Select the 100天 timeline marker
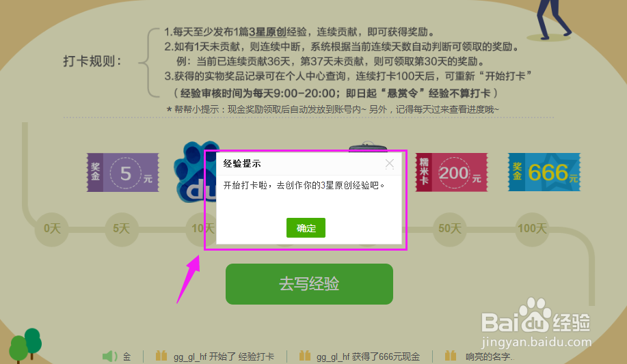The image size is (627, 364). pyautogui.click(x=532, y=229)
